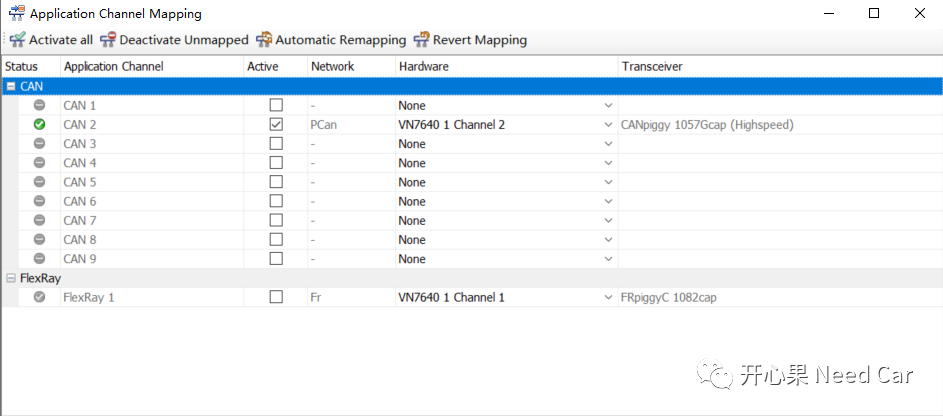This screenshot has width=943, height=416.
Task: Enable the CAN 9 Active checkbox
Action: point(276,259)
